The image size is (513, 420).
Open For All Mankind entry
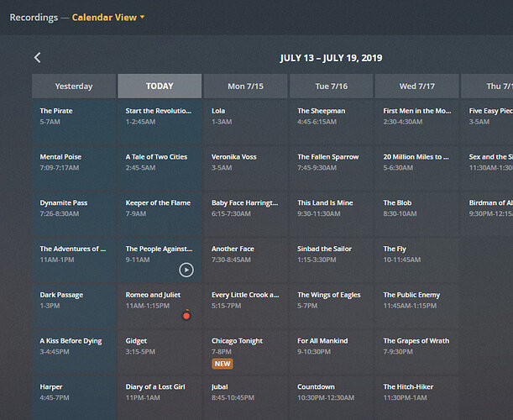331,352
